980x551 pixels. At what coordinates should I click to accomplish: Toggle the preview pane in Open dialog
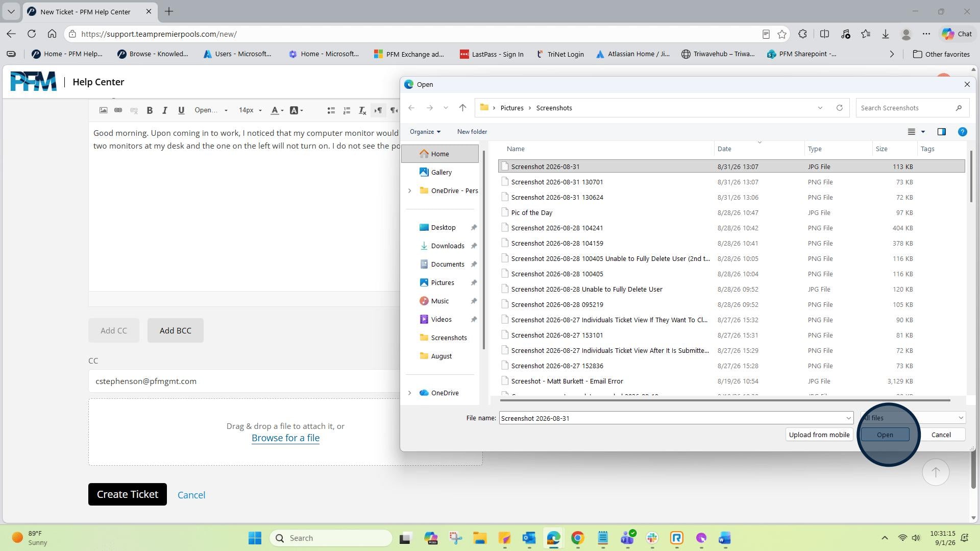942,132
